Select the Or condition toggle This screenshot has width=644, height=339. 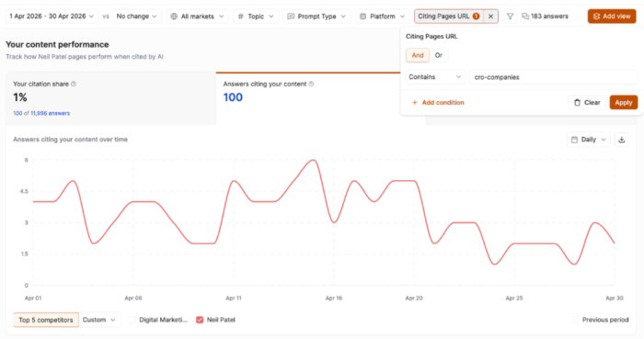tap(439, 55)
